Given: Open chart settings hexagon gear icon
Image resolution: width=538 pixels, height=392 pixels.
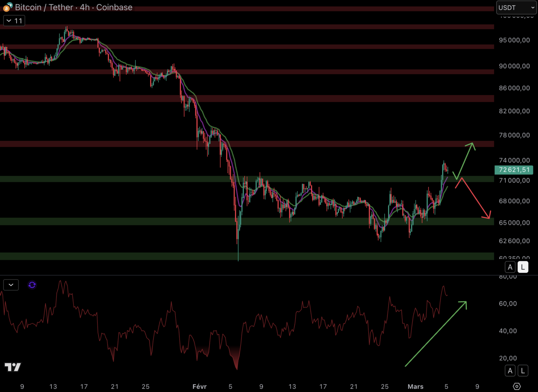Looking at the screenshot, I should pyautogui.click(x=517, y=386).
